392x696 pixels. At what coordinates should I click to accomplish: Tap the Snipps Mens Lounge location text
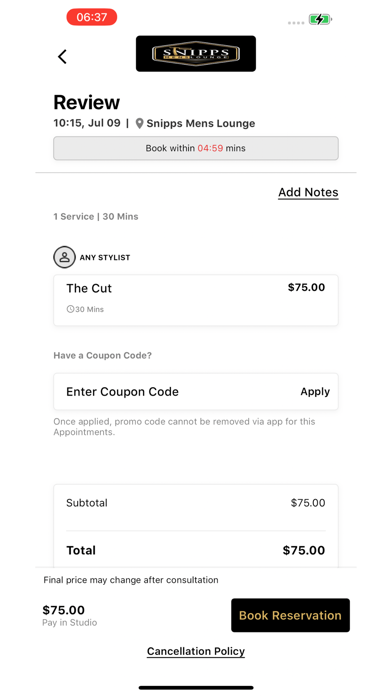tap(201, 123)
